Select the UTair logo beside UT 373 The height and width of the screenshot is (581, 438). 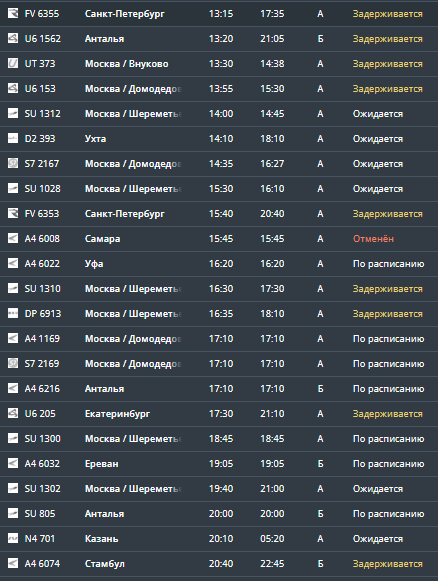[x=13, y=64]
